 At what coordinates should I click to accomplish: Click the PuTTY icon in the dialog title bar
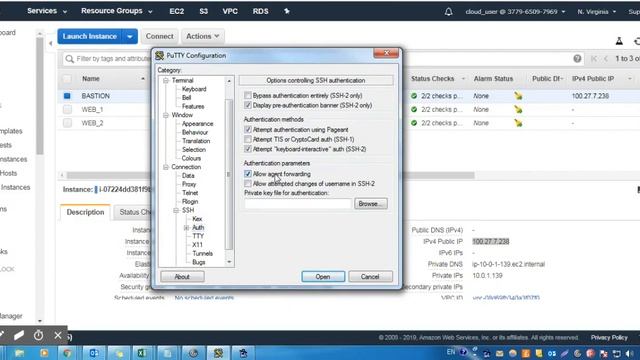coord(160,56)
